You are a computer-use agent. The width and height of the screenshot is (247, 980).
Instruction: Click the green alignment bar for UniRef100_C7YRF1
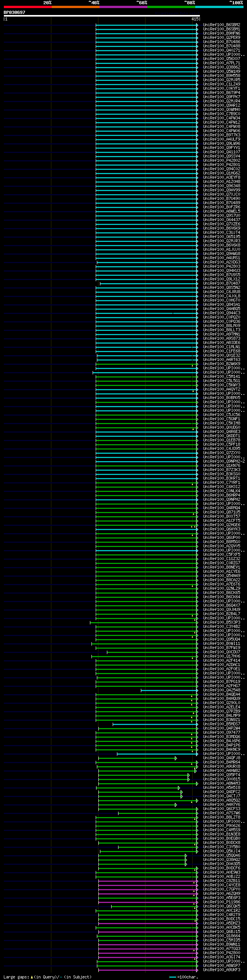147,482
